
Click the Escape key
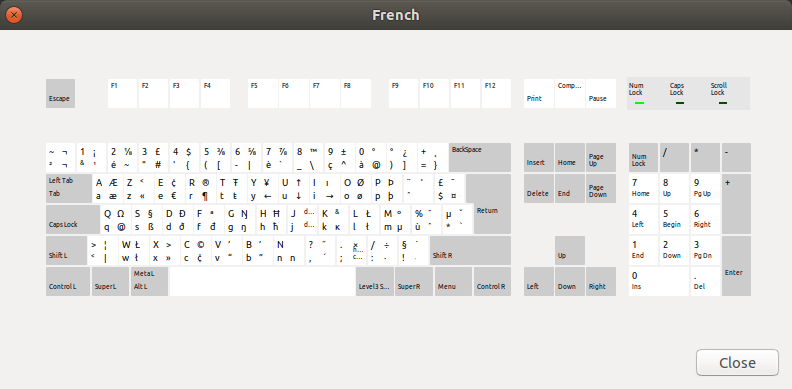coord(61,93)
